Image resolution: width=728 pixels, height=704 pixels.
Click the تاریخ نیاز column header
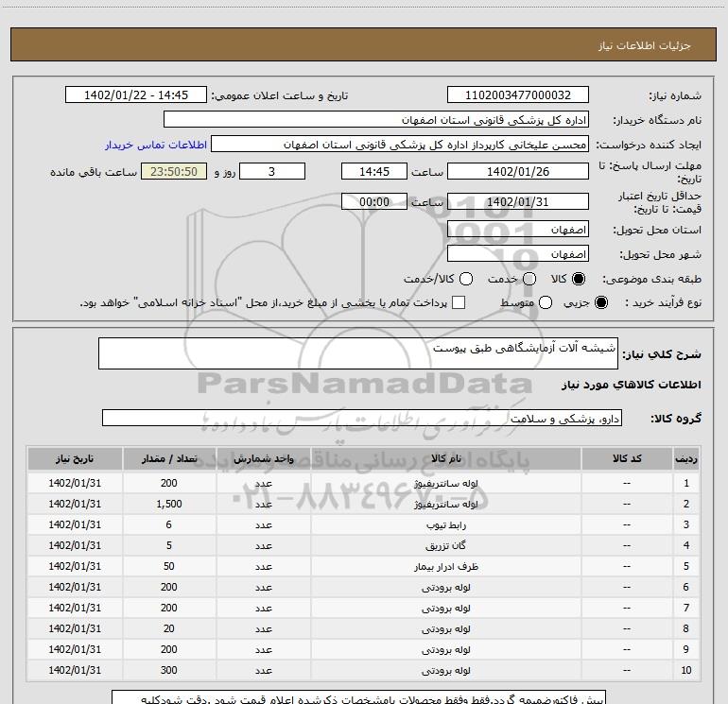click(75, 458)
